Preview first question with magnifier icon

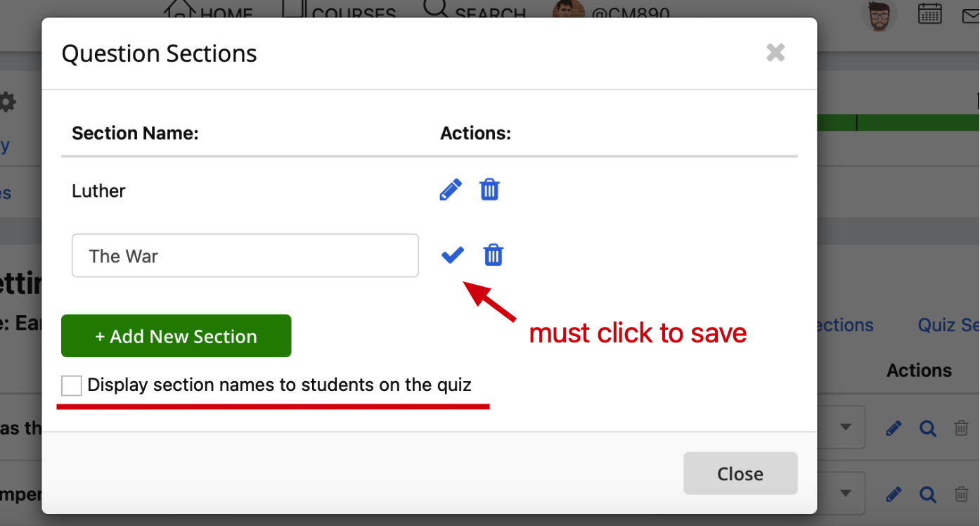pos(928,428)
